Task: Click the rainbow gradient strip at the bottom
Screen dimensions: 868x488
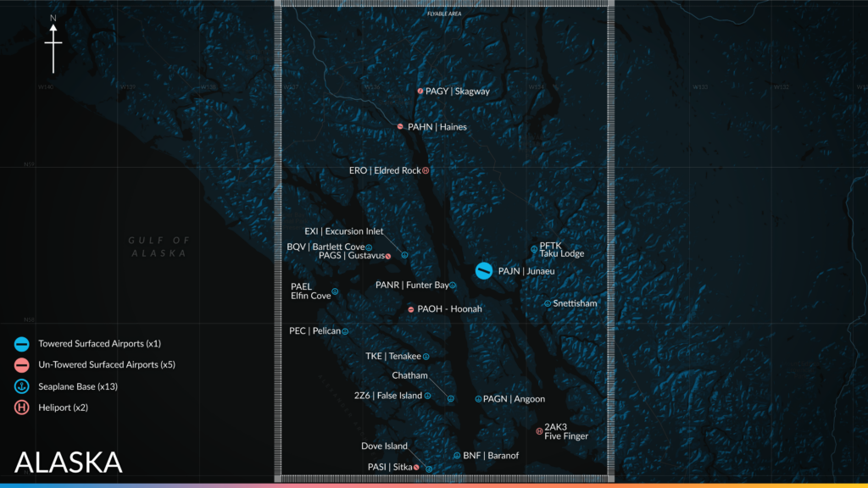Action: coord(434,485)
